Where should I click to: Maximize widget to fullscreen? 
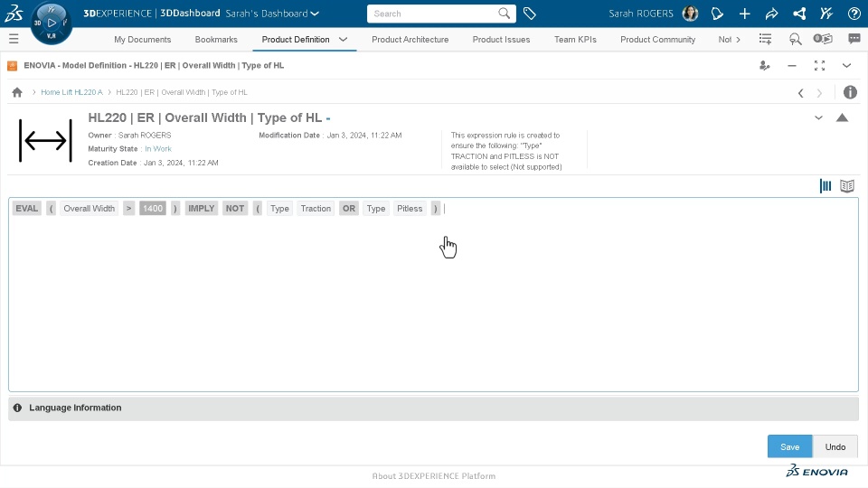(x=819, y=66)
